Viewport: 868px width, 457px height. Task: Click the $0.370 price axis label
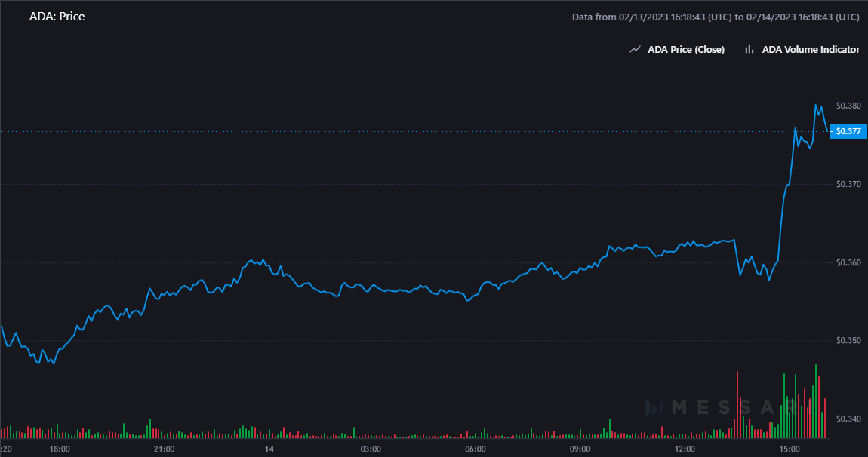pos(848,184)
